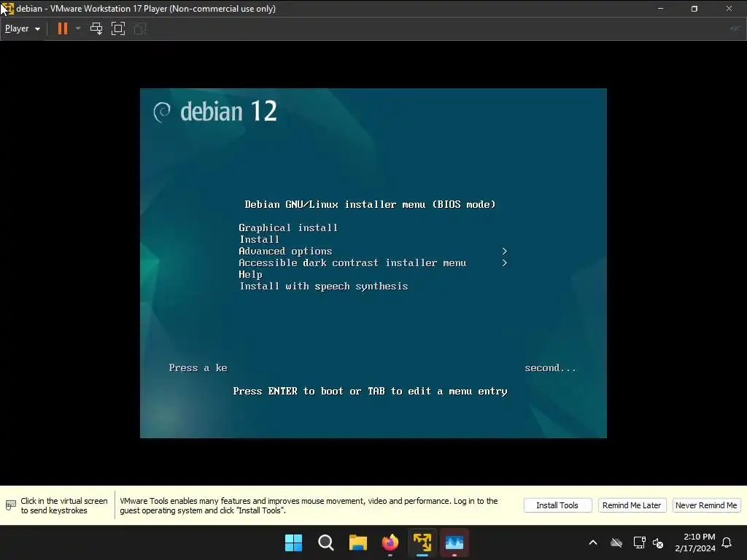
Task: Choose Install with speech synthesis
Action: (323, 286)
